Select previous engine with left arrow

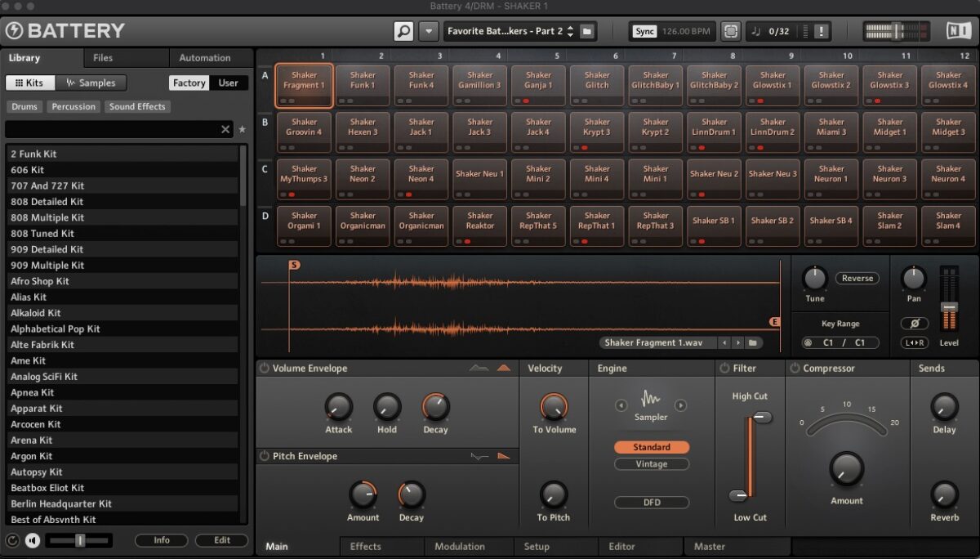621,405
